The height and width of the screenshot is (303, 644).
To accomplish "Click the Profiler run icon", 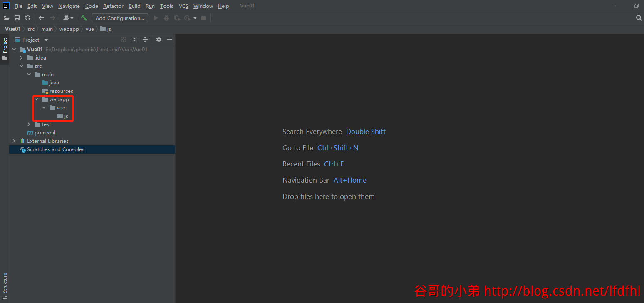I will point(188,18).
